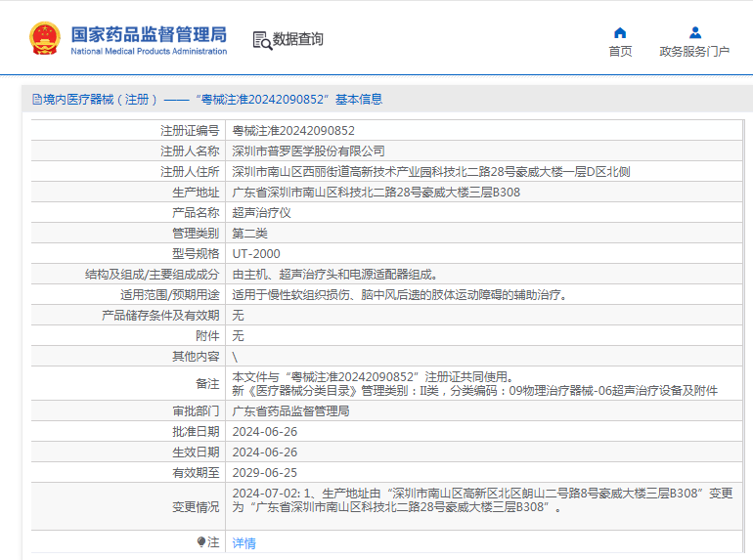Click the 注册证编号 label
This screenshot has height=560, width=753.
[x=190, y=131]
